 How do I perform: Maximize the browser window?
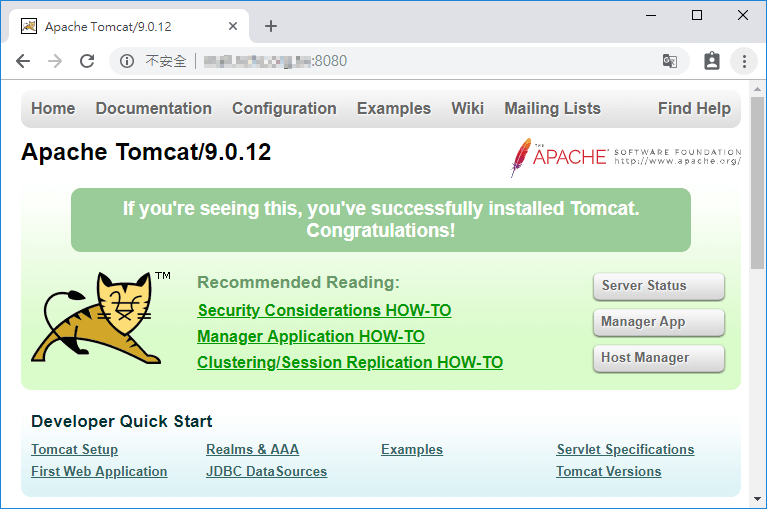[697, 16]
